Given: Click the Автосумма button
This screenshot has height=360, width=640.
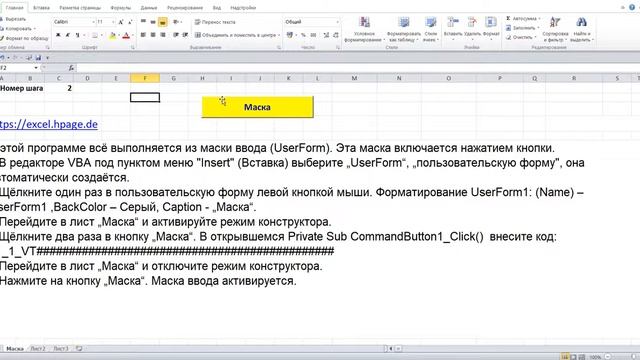Looking at the screenshot, I should click(522, 18).
